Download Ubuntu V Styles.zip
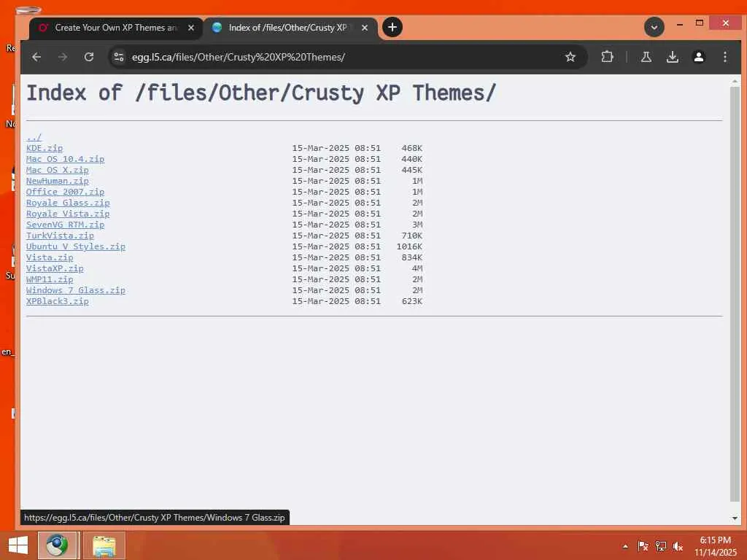The image size is (747, 560). (76, 246)
